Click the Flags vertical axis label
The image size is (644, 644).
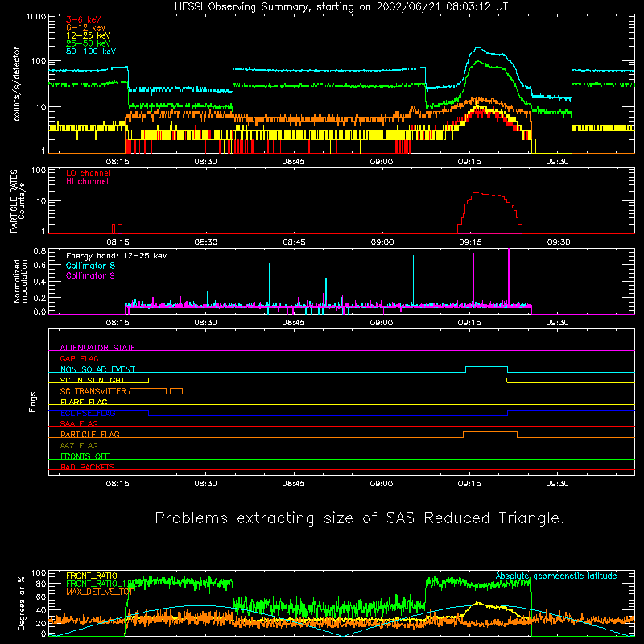click(33, 402)
